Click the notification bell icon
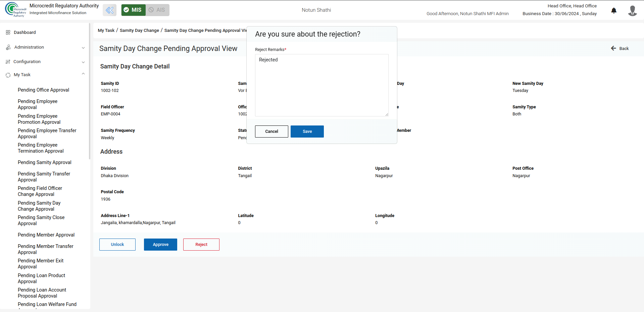644x312 pixels. click(614, 10)
